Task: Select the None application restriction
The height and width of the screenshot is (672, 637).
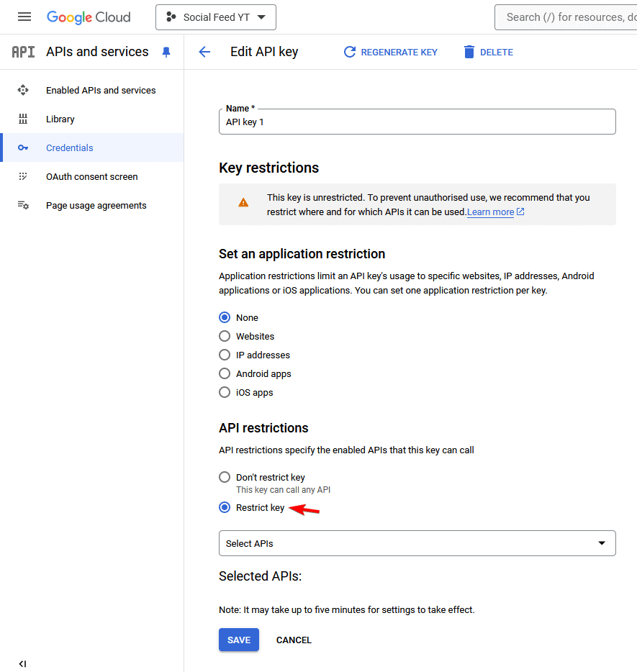Action: click(x=225, y=317)
